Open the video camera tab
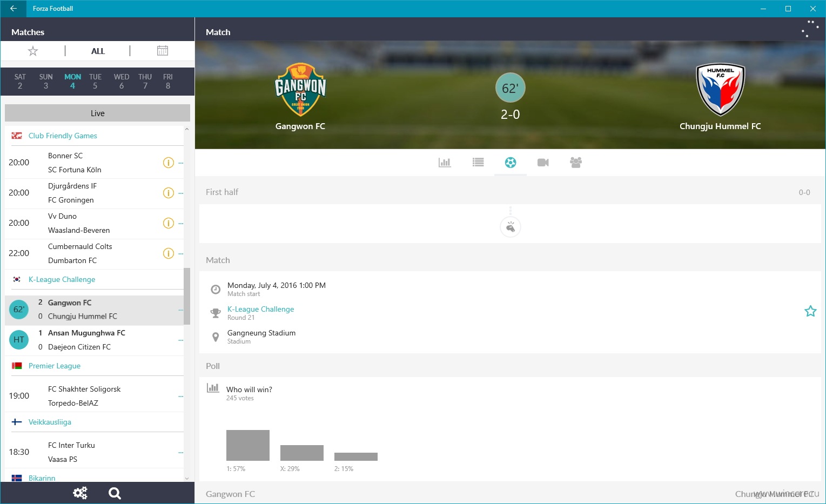 click(543, 162)
